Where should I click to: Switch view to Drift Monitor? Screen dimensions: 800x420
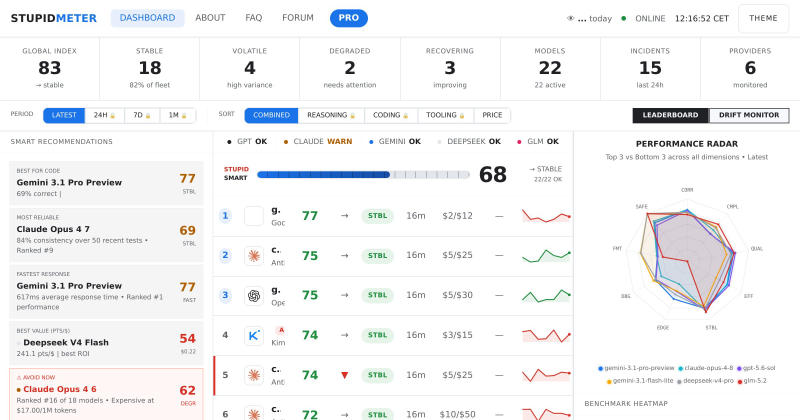pos(748,115)
